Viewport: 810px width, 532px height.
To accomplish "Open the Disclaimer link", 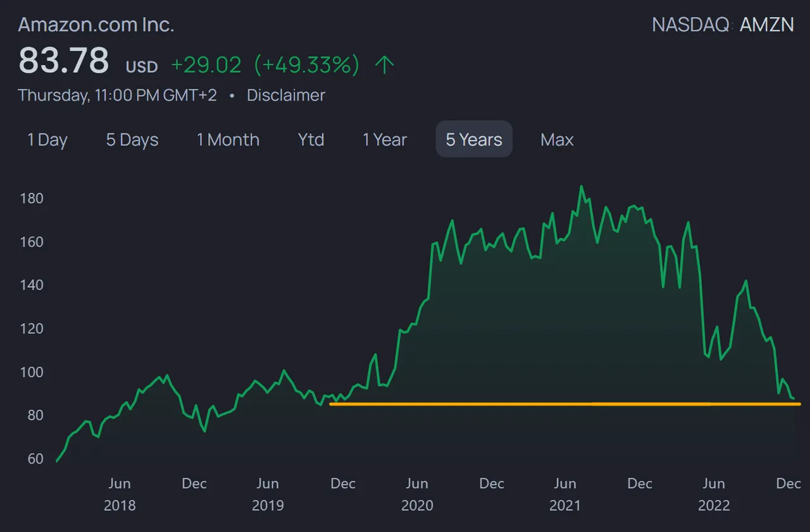I will pyautogui.click(x=286, y=96).
